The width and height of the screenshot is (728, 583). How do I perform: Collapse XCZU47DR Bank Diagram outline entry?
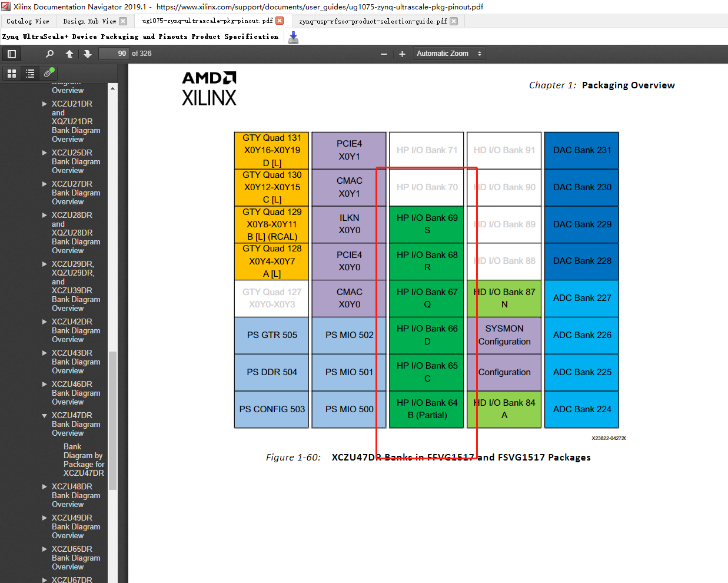pos(44,415)
